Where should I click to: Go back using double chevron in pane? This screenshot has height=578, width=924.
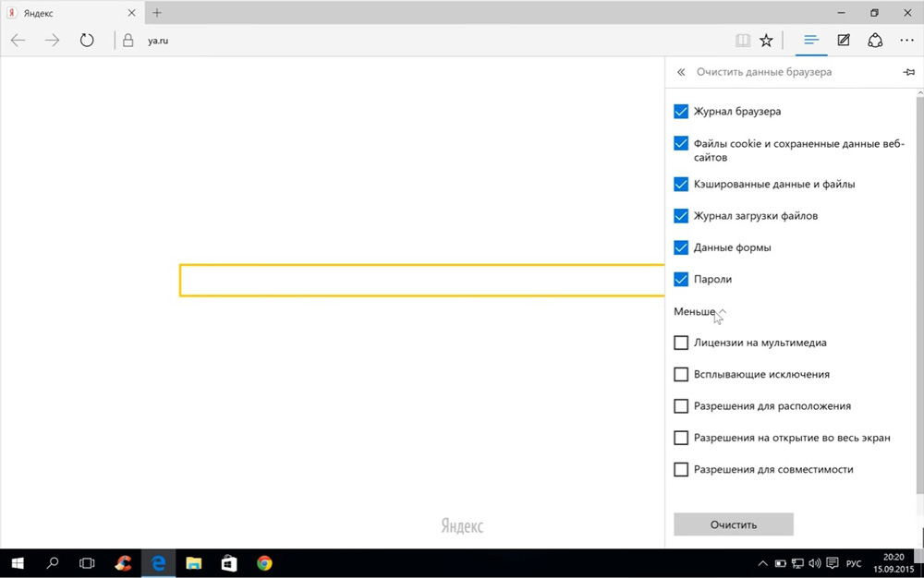pos(681,72)
